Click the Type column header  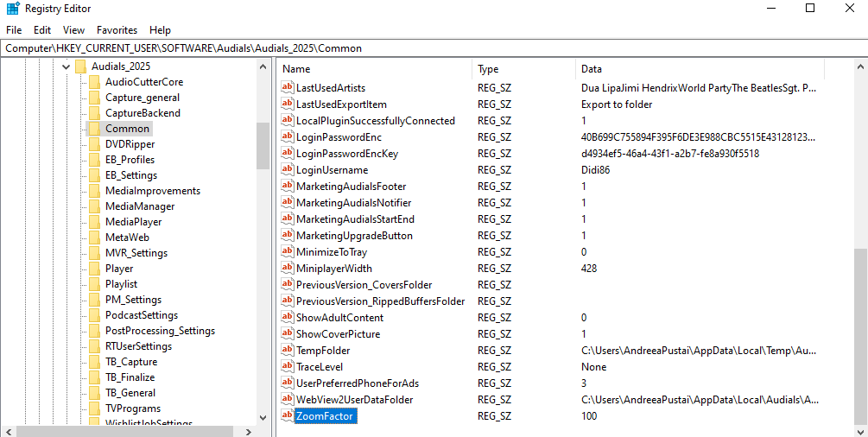(x=523, y=69)
